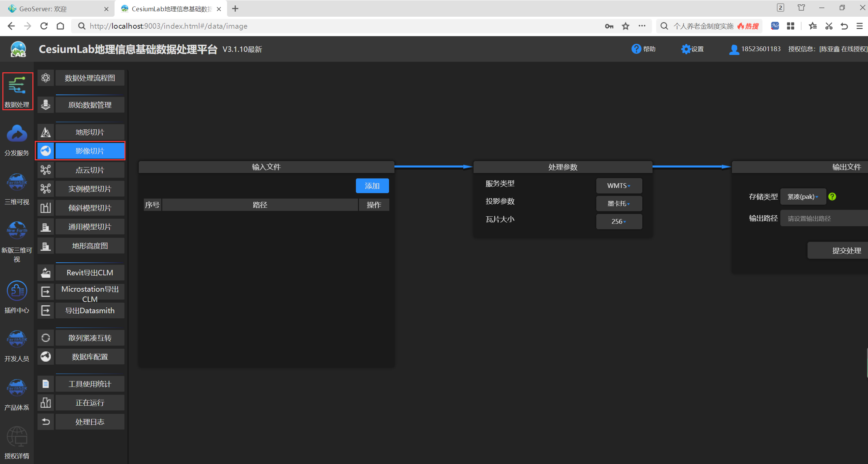Viewport: 868px width, 464px height.
Task: Reload the page in browser
Action: point(44,26)
